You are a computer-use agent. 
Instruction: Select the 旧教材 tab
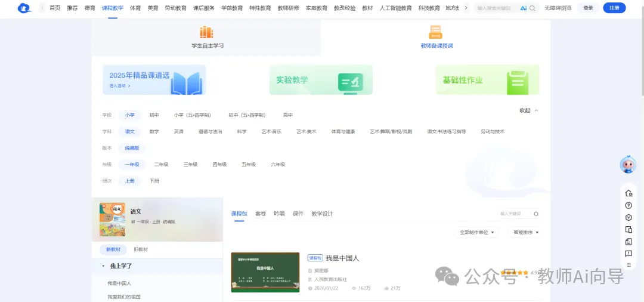click(x=141, y=249)
